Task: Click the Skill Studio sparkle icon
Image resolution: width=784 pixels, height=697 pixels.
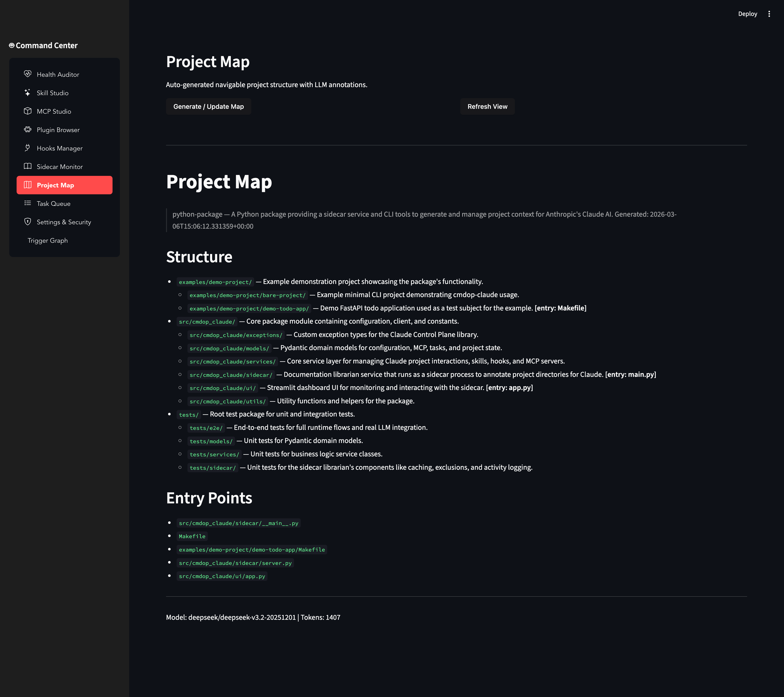Action: 28,92
